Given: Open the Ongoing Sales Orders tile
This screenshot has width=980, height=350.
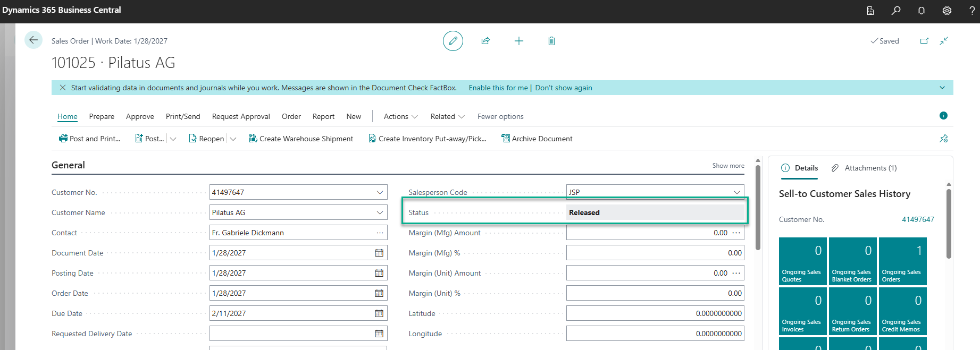Looking at the screenshot, I should 903,261.
